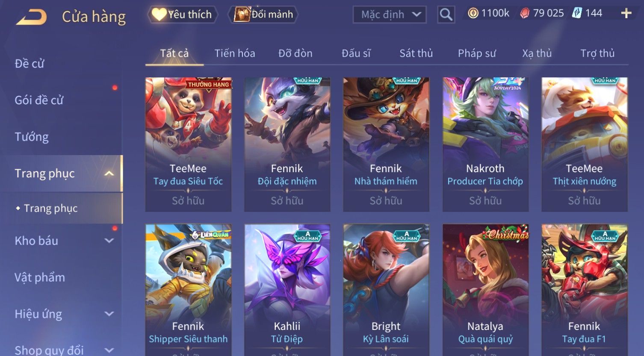Open Nakroth Producer Tia chớp skin card

485,144
